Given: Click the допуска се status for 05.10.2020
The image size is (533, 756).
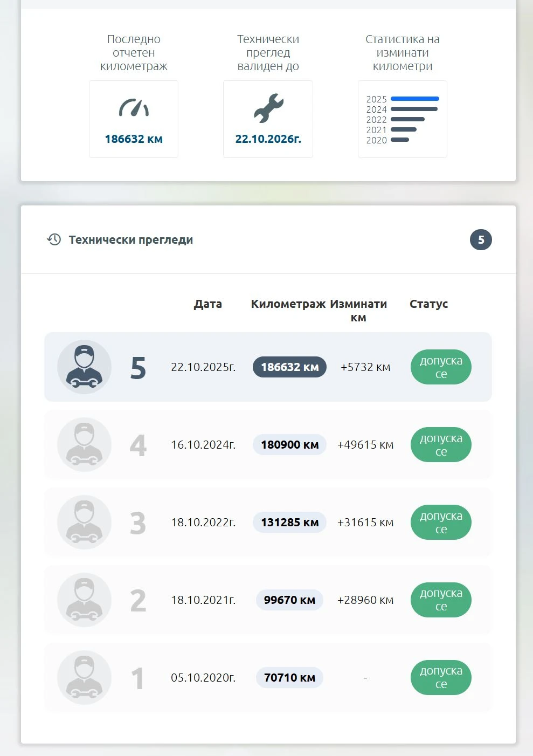Looking at the screenshot, I should 441,677.
